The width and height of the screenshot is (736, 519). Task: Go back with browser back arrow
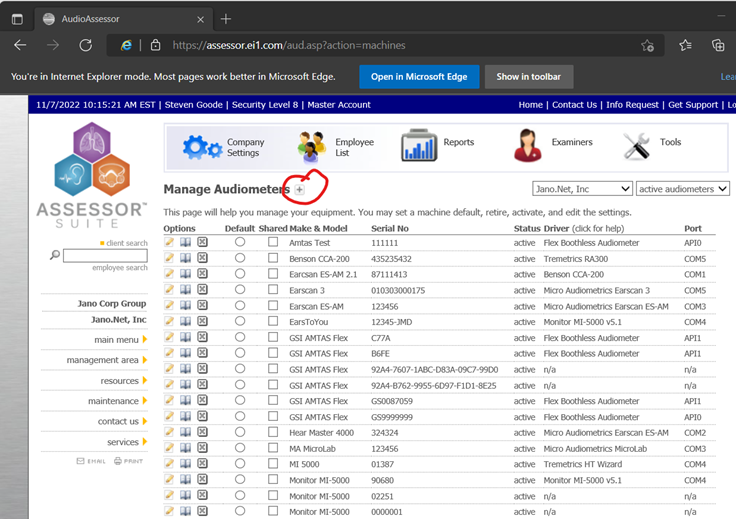coord(20,45)
